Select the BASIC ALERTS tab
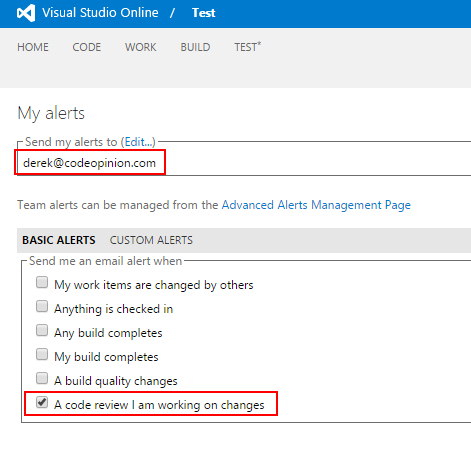The image size is (471, 449). pos(59,240)
